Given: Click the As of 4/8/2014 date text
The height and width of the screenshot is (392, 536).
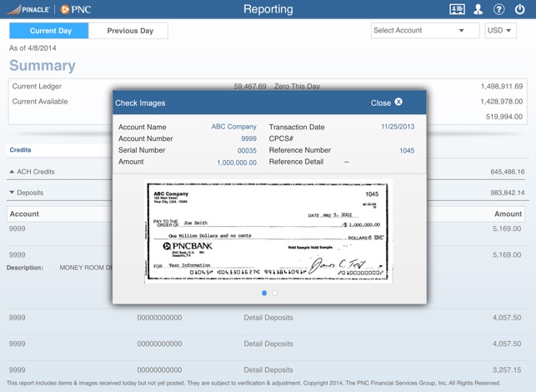Looking at the screenshot, I should 33,48.
